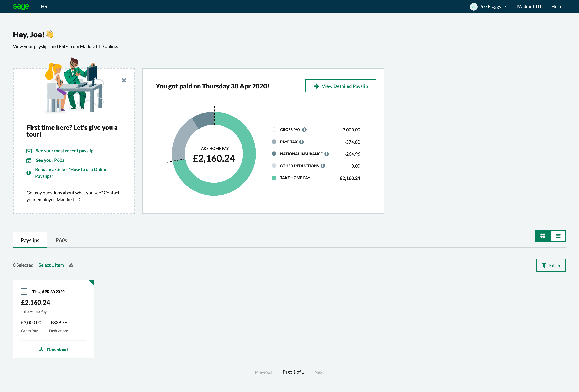Download the April 30 payslip card

point(53,349)
